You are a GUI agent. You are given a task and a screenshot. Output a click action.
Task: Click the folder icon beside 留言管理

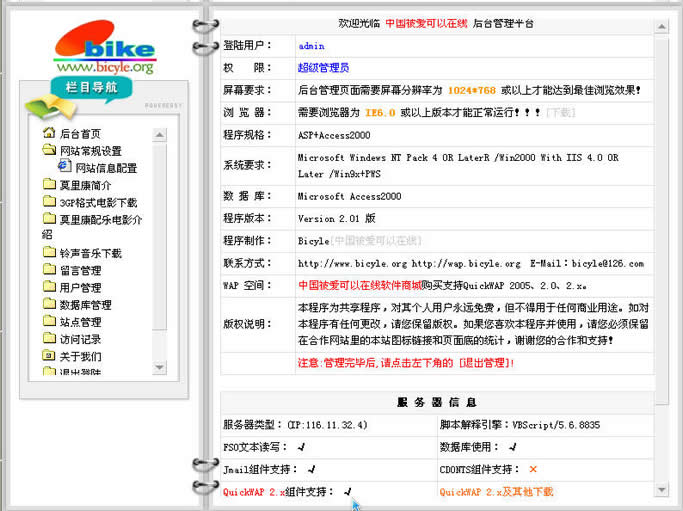pyautogui.click(x=49, y=270)
